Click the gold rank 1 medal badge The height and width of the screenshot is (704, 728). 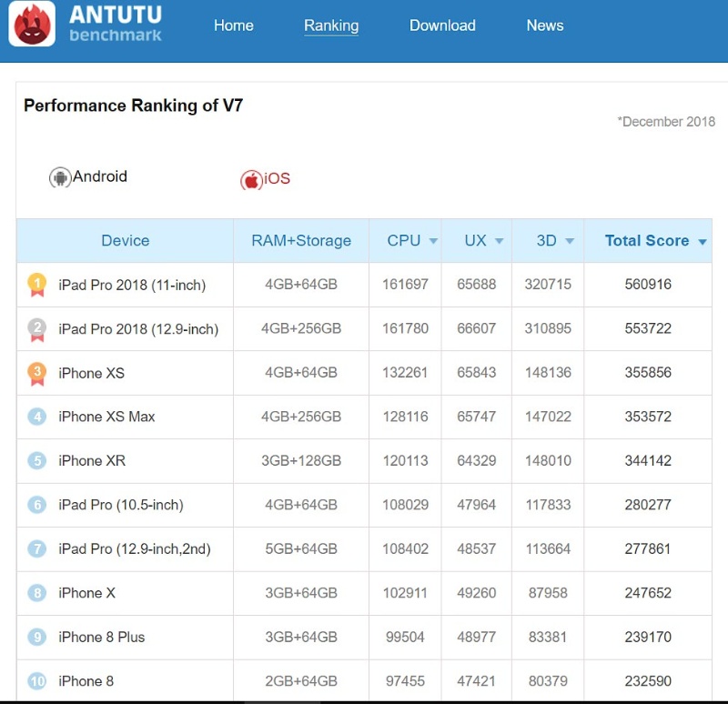click(x=36, y=285)
